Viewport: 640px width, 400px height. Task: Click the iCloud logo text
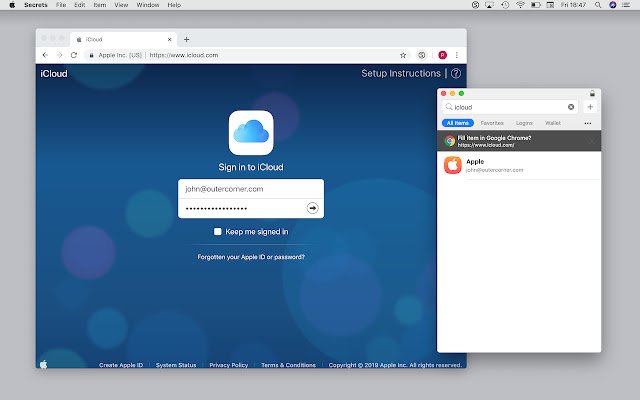(x=54, y=74)
